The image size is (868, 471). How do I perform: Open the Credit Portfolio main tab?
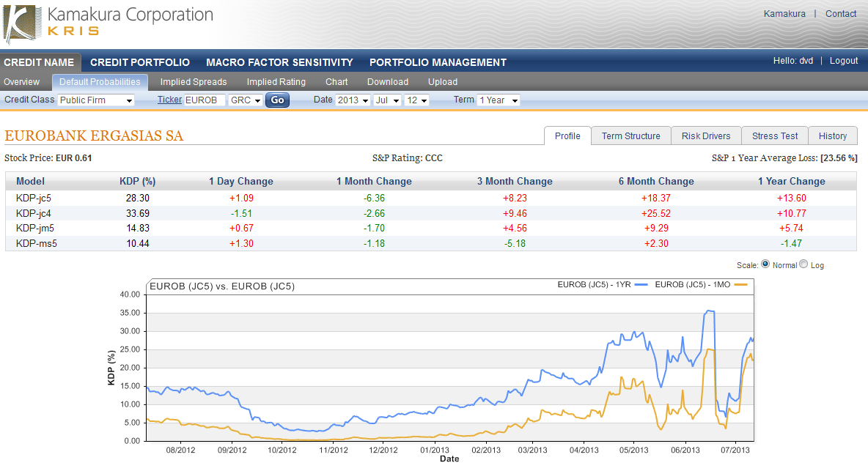coord(140,62)
